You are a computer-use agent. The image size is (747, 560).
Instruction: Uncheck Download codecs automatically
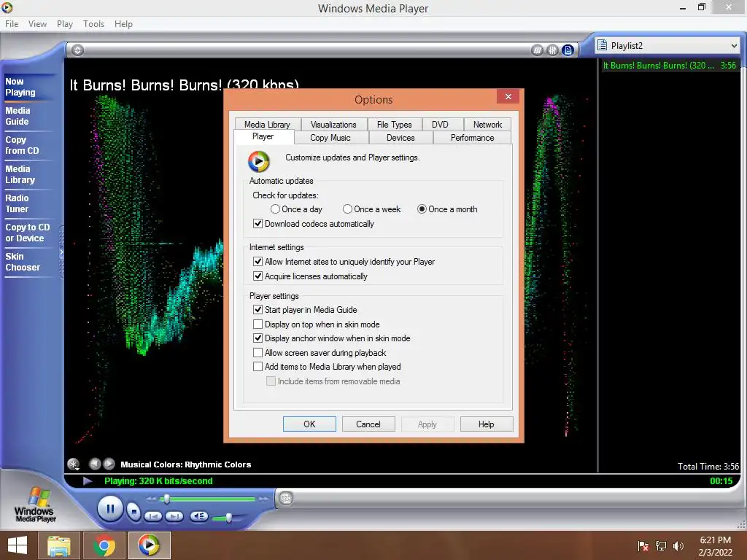coord(314,224)
